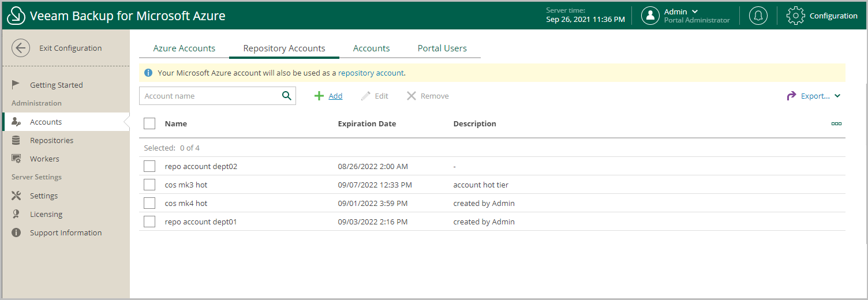Click the Add link label
The height and width of the screenshot is (300, 868).
[335, 96]
